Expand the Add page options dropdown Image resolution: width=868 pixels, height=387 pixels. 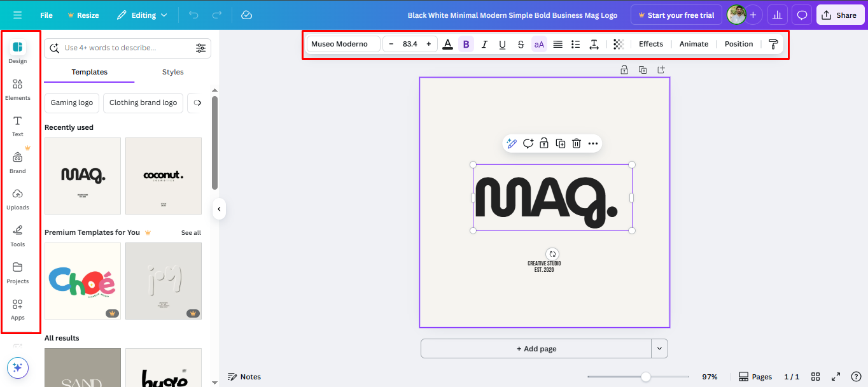point(660,348)
